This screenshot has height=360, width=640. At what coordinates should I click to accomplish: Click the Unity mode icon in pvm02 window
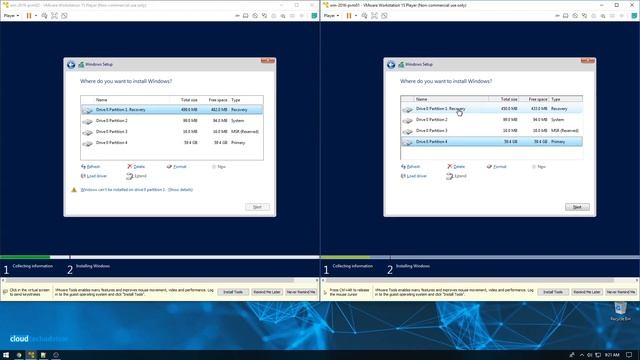tap(64, 16)
